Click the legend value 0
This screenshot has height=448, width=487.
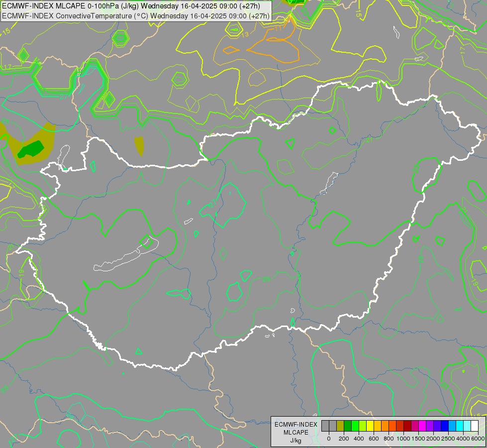point(329,439)
